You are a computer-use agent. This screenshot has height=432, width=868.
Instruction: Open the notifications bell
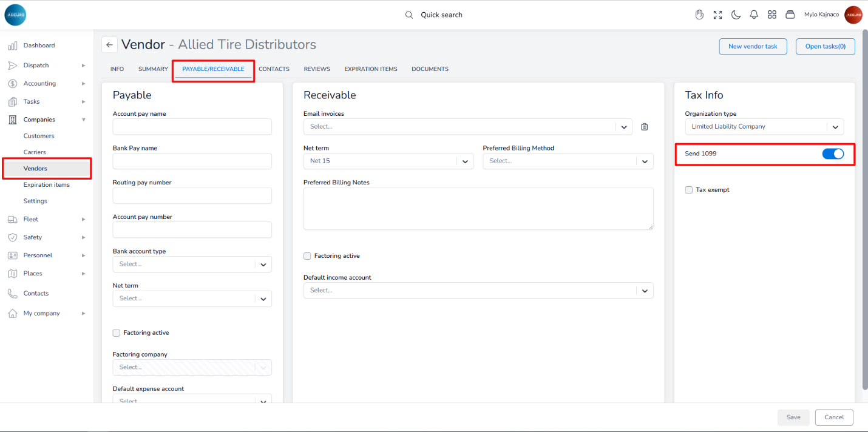pos(754,15)
